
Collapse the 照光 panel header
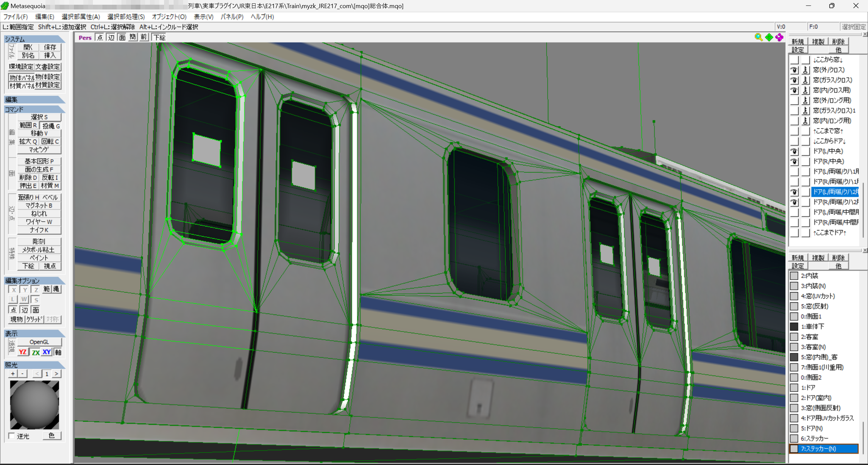(x=34, y=365)
